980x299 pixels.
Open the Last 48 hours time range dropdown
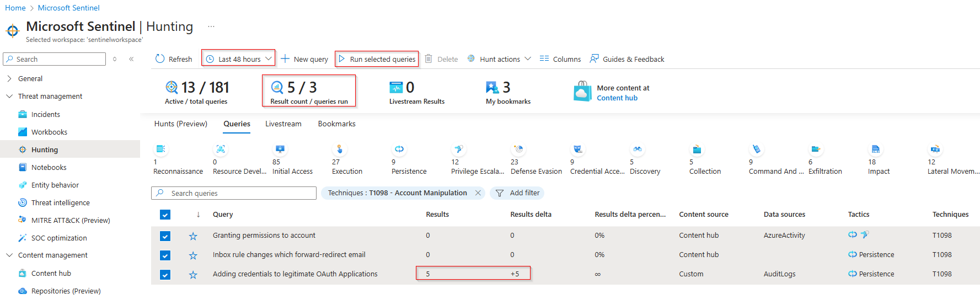point(238,59)
